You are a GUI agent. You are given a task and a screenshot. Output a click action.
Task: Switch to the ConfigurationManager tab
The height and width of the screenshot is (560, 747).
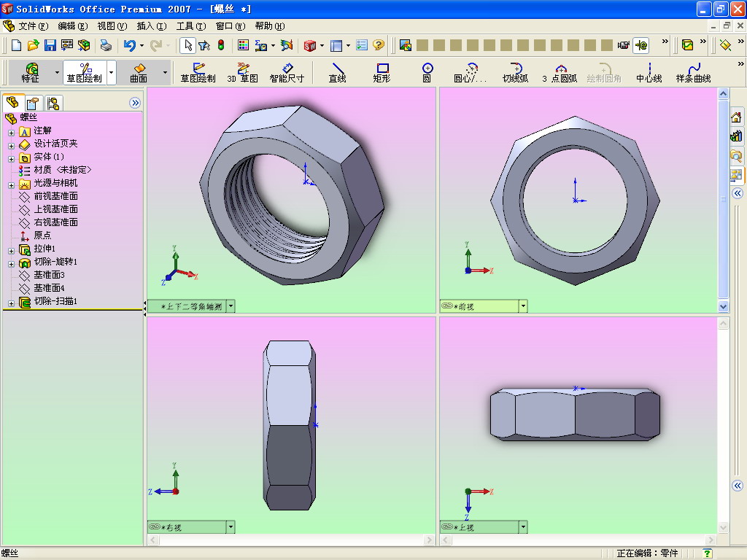click(x=53, y=103)
